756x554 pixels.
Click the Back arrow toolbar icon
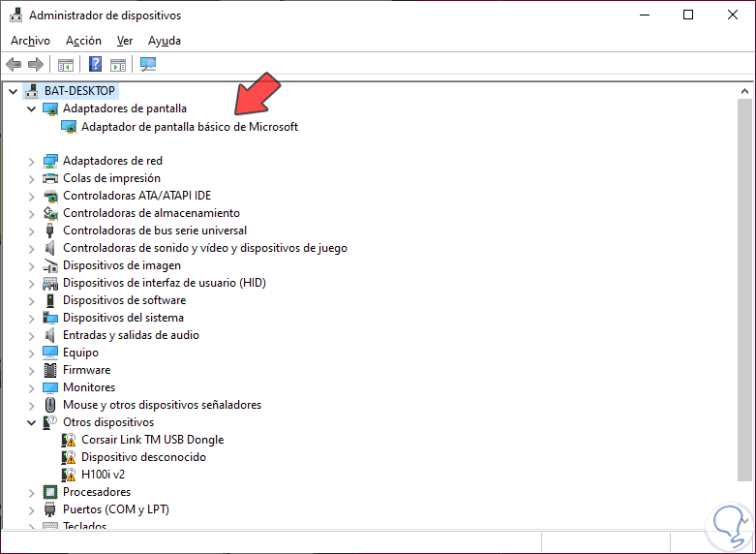pos(14,64)
